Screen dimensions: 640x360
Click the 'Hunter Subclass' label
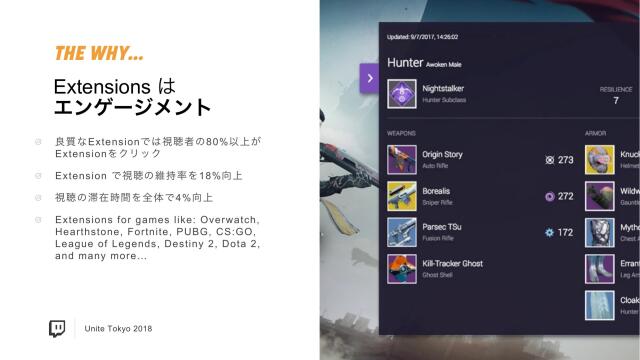tap(444, 100)
